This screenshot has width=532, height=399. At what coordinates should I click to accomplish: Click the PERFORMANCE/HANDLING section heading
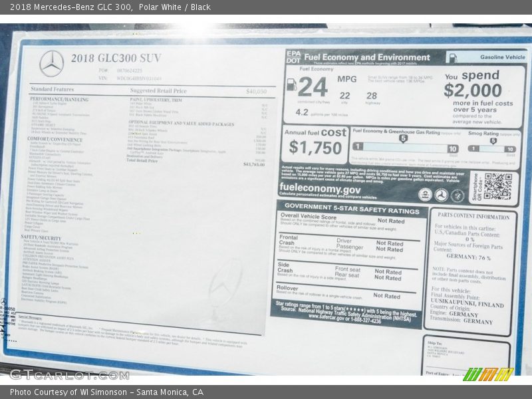[59, 99]
